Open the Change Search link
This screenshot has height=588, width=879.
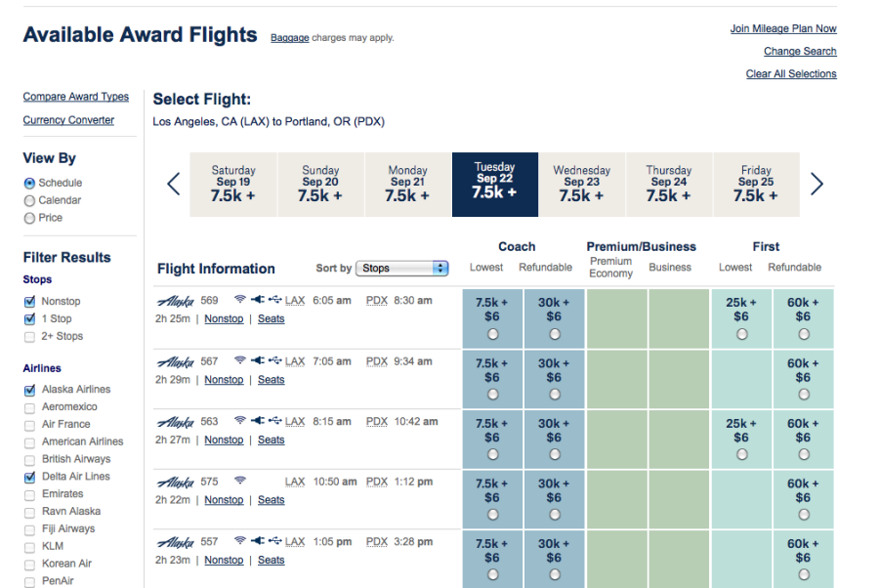800,52
